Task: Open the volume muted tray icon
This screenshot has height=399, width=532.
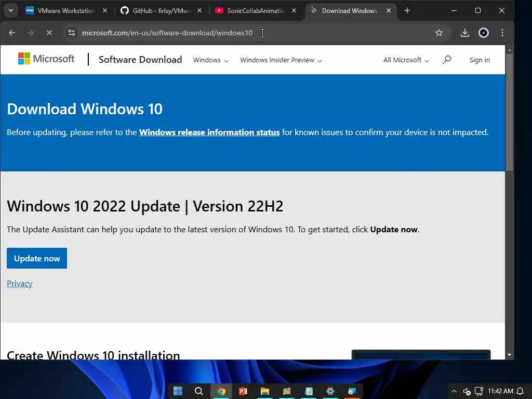Action: click(x=467, y=392)
